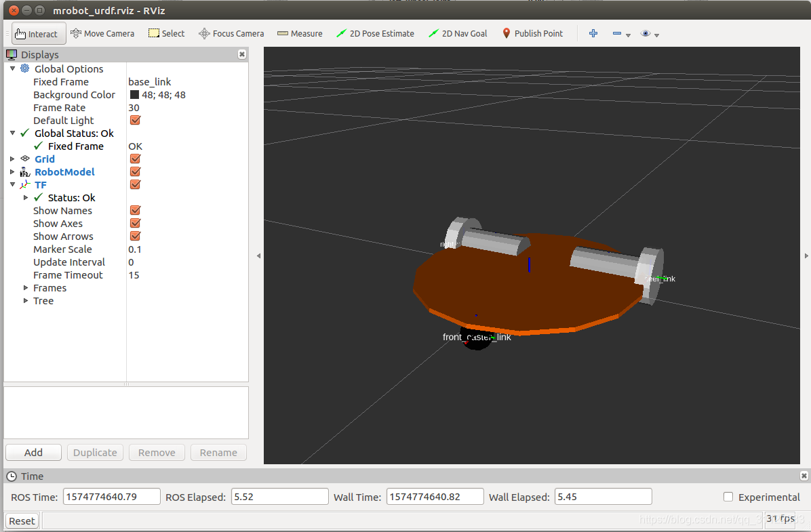Click the ROS Elapsed field
The height and width of the screenshot is (532, 811).
(x=280, y=497)
